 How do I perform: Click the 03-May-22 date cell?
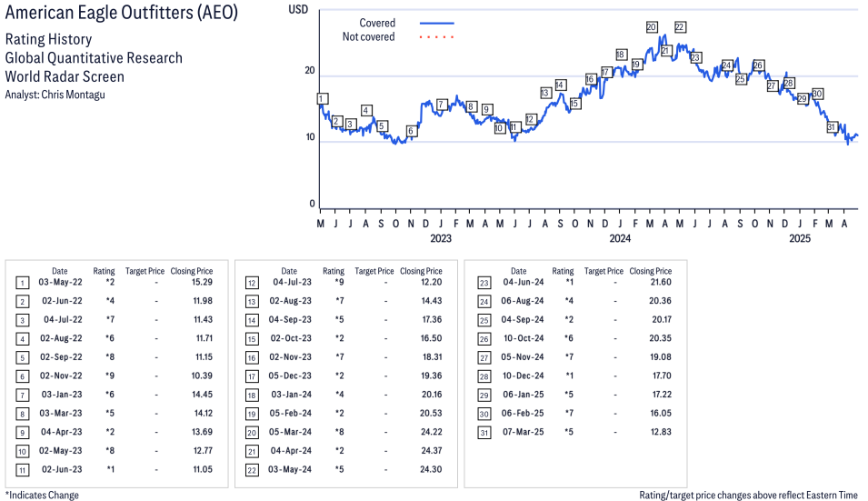pyautogui.click(x=60, y=282)
